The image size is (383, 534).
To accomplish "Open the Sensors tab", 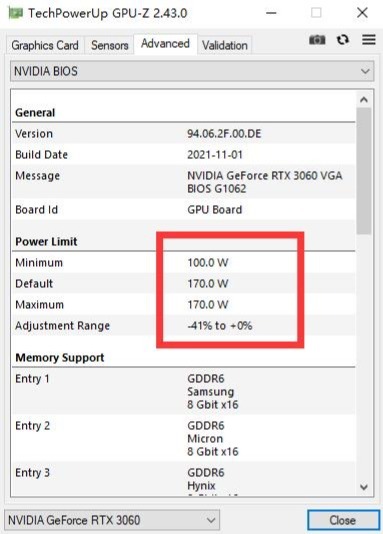I will (110, 45).
